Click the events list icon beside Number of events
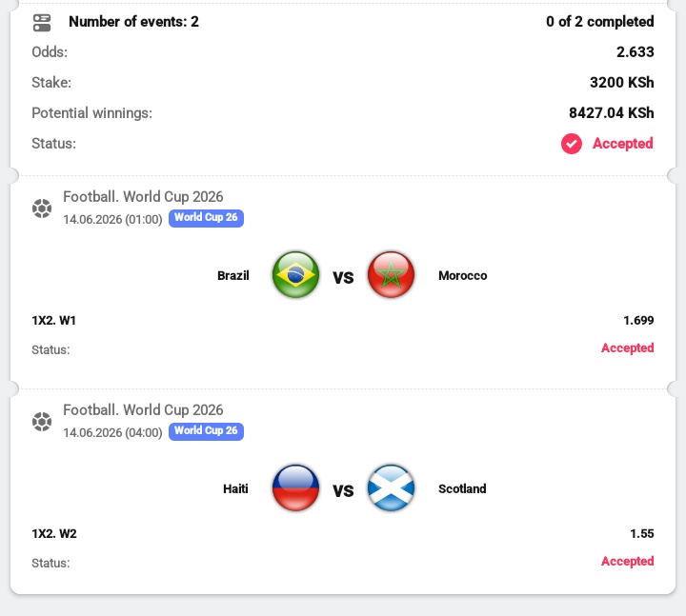 pyautogui.click(x=42, y=23)
